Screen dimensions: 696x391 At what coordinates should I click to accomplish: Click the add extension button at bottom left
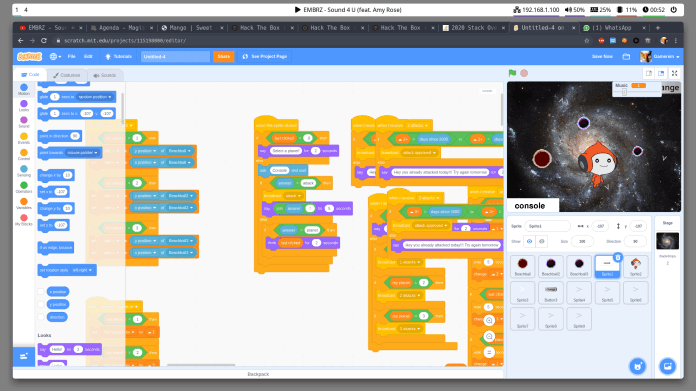(24, 356)
